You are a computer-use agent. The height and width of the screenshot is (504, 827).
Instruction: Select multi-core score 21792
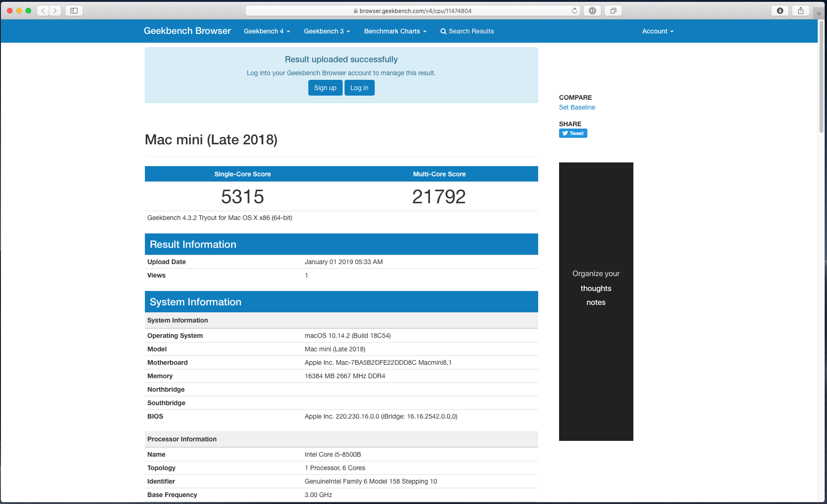click(x=439, y=197)
